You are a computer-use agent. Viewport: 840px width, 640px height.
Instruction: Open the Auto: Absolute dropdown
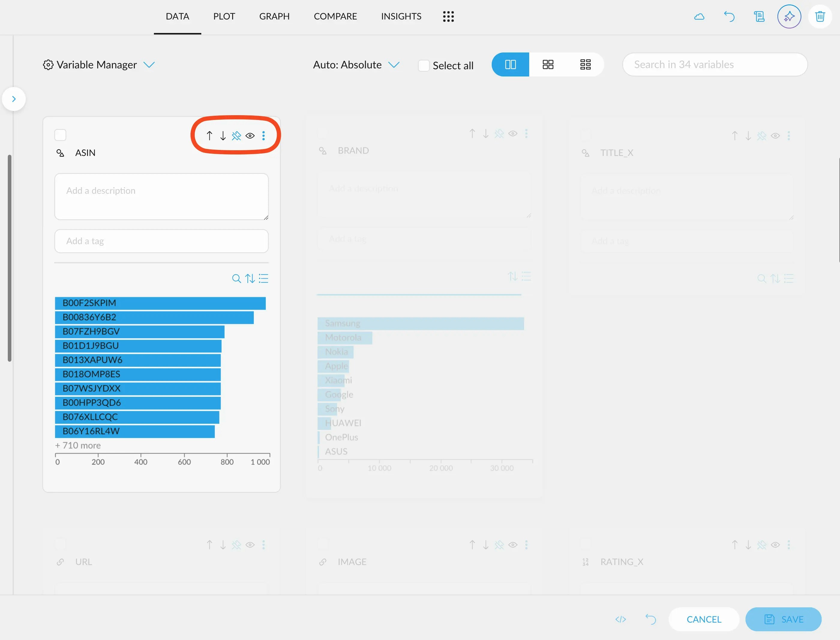pyautogui.click(x=394, y=65)
